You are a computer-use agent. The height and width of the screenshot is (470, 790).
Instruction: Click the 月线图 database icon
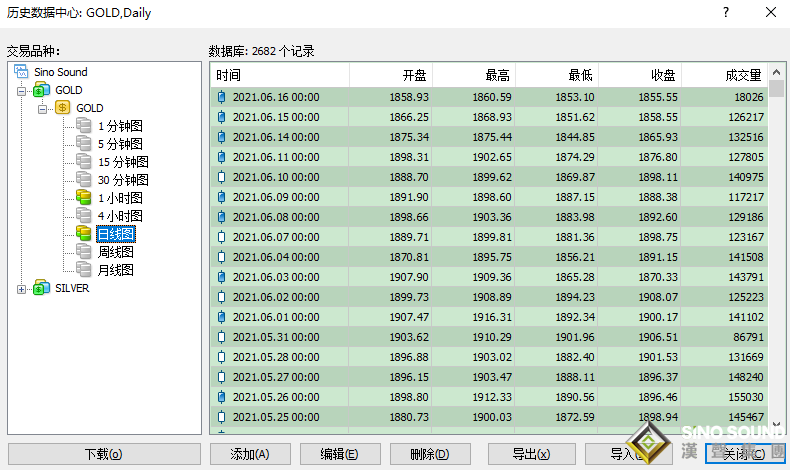click(84, 270)
